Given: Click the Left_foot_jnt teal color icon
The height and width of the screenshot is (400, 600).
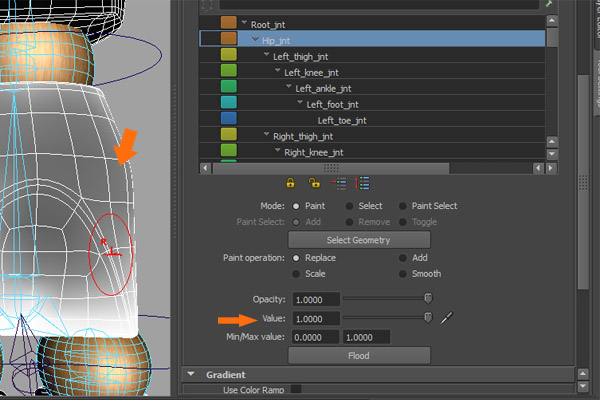Looking at the screenshot, I should [227, 104].
